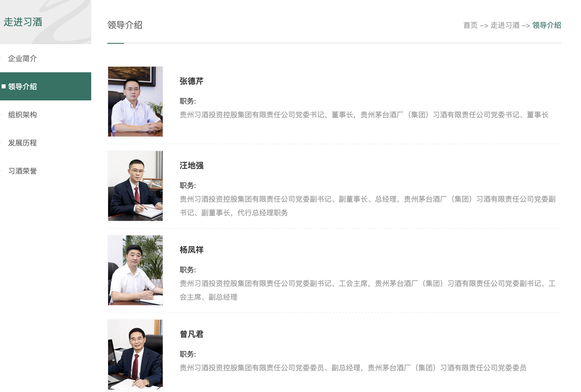Click the white square bullet beside 领导介绍
The width and height of the screenshot is (581, 392).
(x=4, y=86)
